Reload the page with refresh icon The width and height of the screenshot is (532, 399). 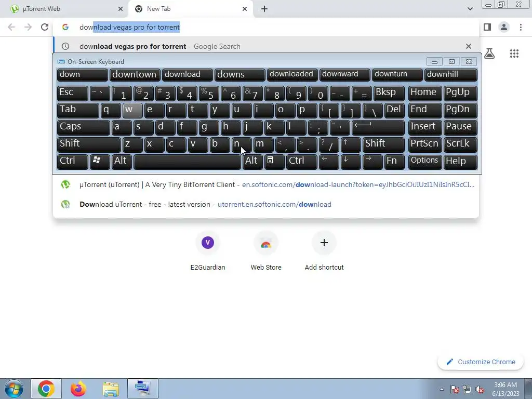click(x=45, y=27)
